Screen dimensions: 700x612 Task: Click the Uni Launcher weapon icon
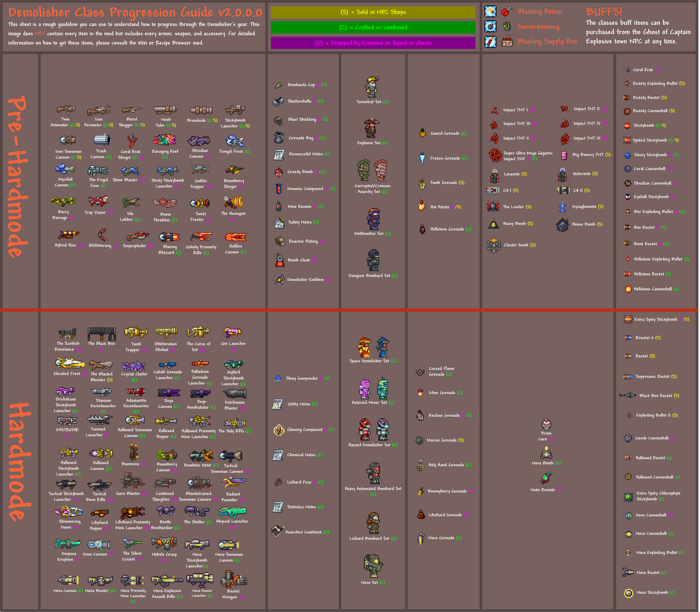click(x=233, y=332)
